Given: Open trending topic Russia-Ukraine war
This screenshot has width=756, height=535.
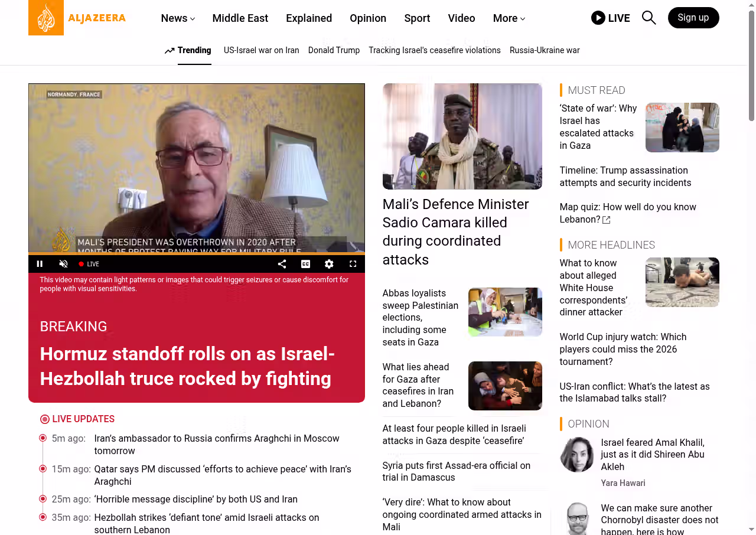Looking at the screenshot, I should (x=545, y=50).
